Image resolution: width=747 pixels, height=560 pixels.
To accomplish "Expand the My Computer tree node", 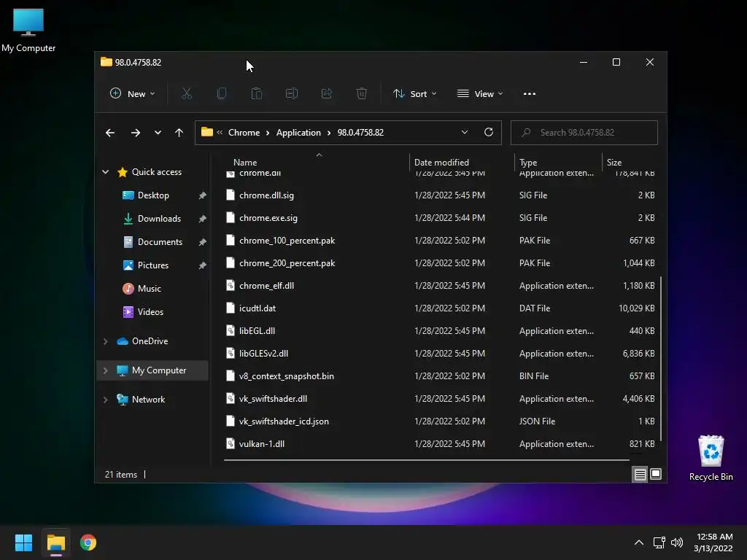I will click(x=106, y=370).
